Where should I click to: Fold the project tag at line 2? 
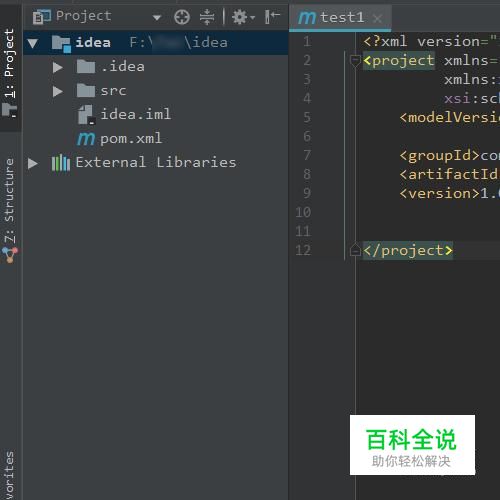coord(355,61)
